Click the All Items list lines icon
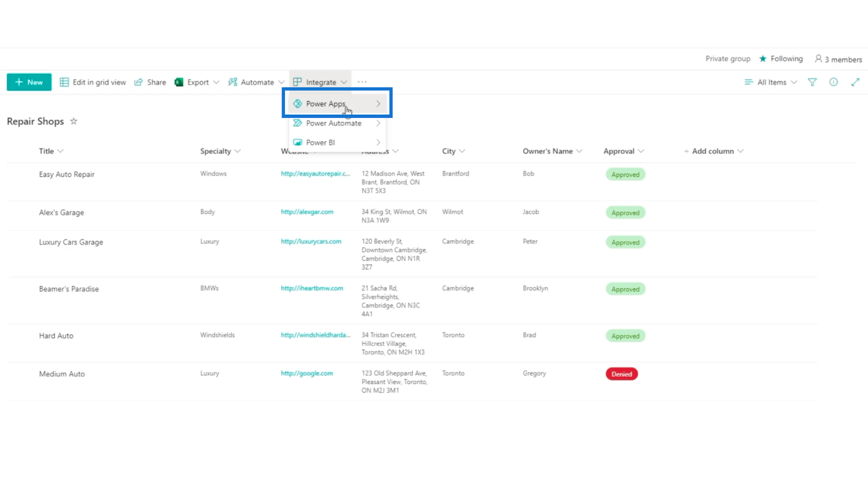 click(x=749, y=82)
